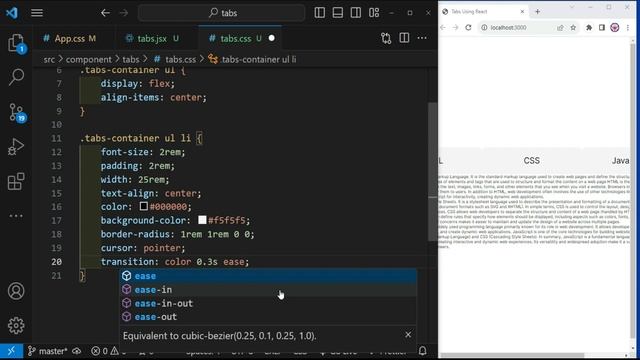Bookmark this page with the star icon
This screenshot has height=360, width=640.
[573, 28]
